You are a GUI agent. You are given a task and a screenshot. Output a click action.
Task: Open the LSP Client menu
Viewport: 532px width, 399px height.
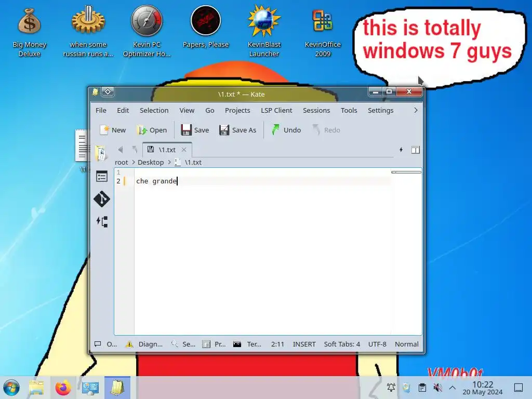(x=276, y=110)
